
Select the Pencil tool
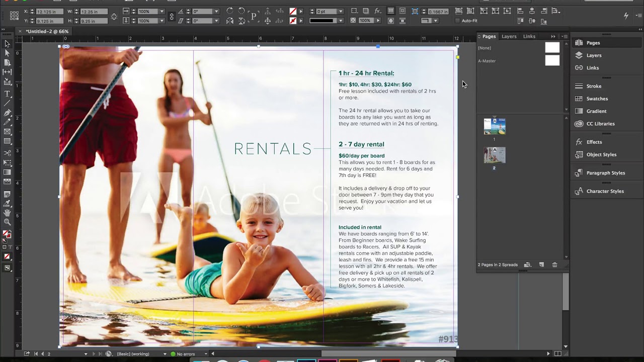click(x=7, y=122)
